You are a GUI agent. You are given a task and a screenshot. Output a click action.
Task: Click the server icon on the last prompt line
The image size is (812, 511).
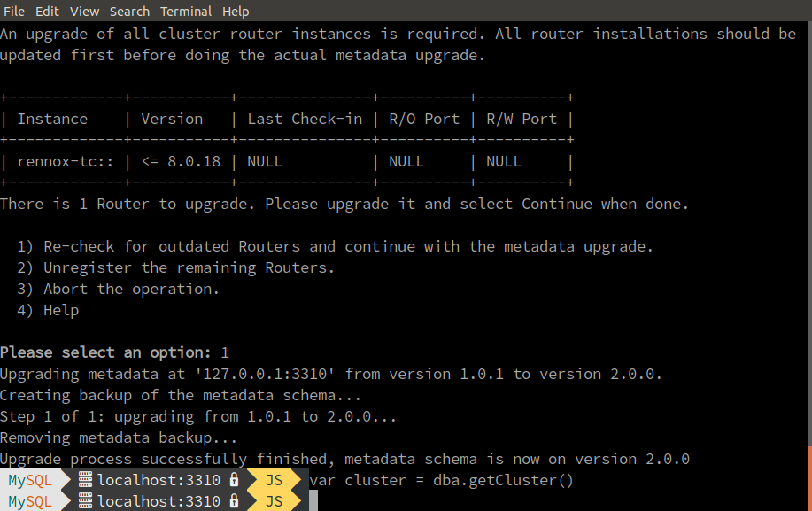point(85,501)
